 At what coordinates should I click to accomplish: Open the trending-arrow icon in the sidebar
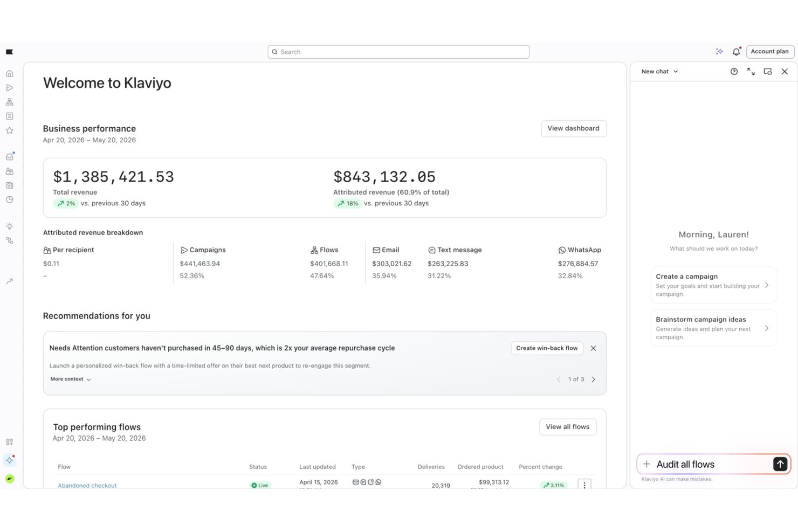click(9, 281)
